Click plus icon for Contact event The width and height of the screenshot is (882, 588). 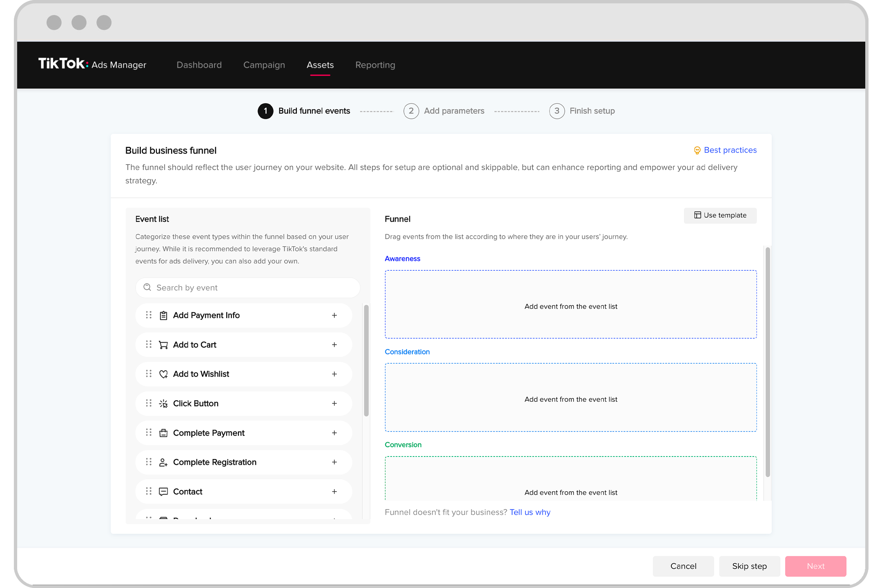click(x=334, y=492)
